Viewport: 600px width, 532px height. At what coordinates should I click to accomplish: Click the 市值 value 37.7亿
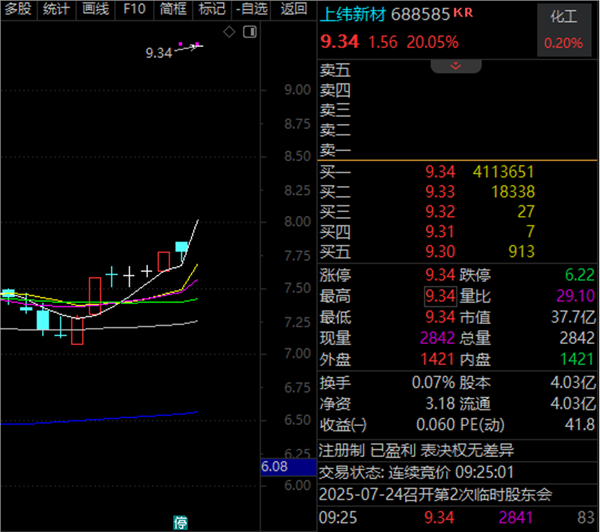(x=573, y=317)
